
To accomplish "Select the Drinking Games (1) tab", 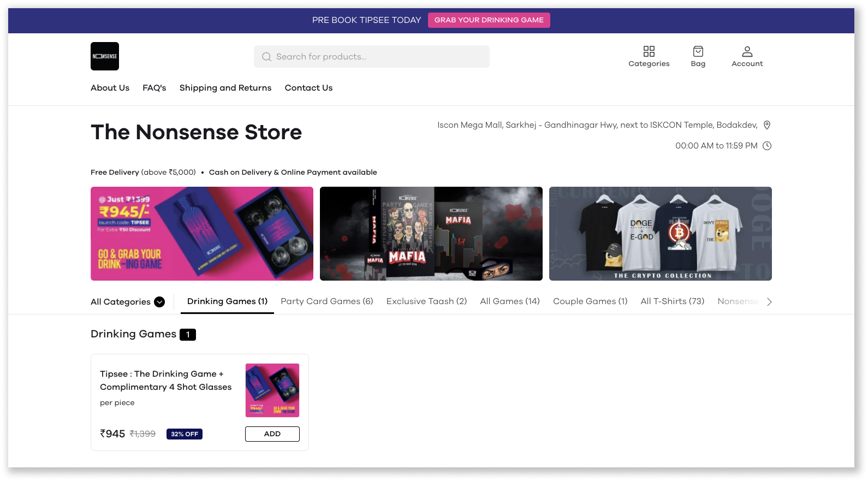I will 227,301.
